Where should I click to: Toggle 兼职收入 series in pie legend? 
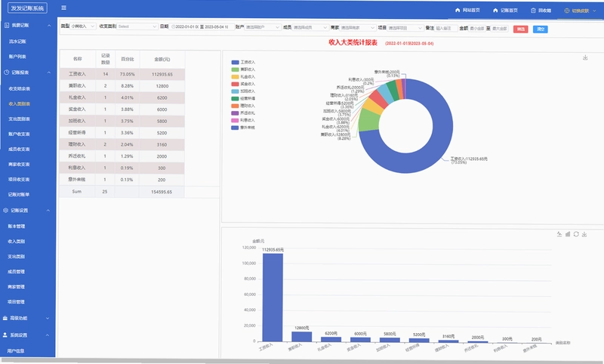pos(243,69)
